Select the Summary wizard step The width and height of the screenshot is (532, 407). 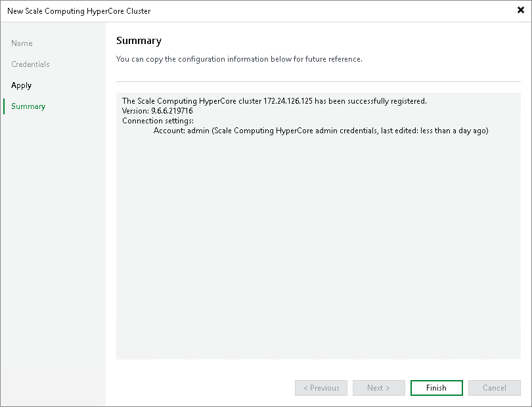click(28, 106)
